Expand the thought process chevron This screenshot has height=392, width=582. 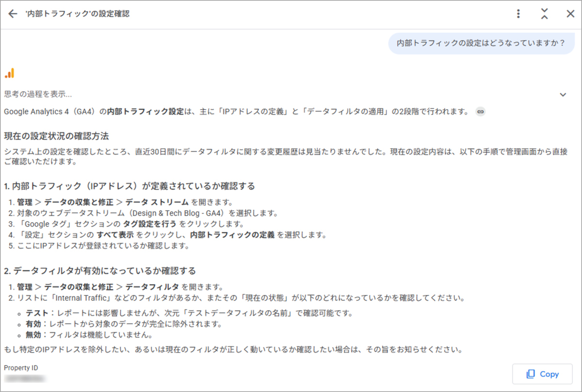pyautogui.click(x=563, y=95)
